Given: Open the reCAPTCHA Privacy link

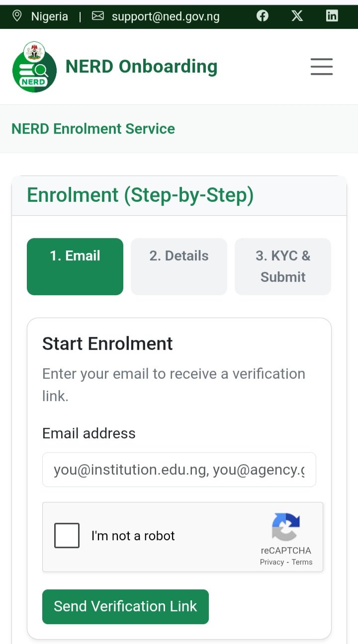Looking at the screenshot, I should (271, 562).
